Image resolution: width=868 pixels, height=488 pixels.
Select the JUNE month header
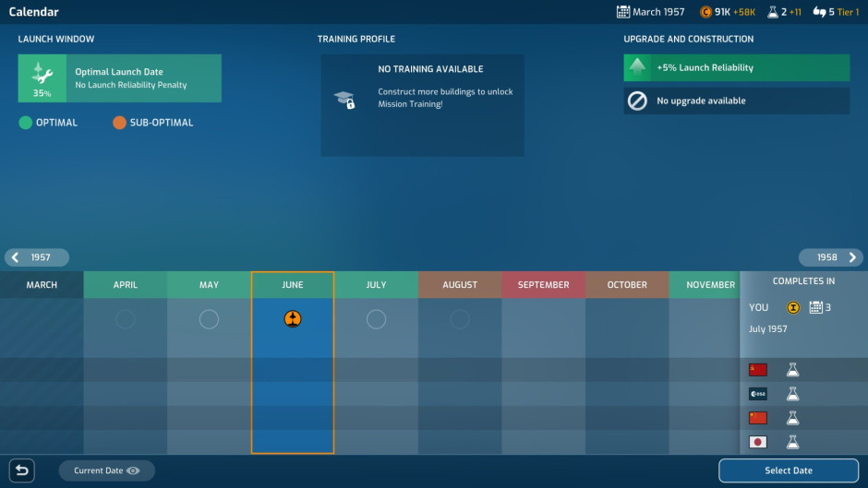293,285
